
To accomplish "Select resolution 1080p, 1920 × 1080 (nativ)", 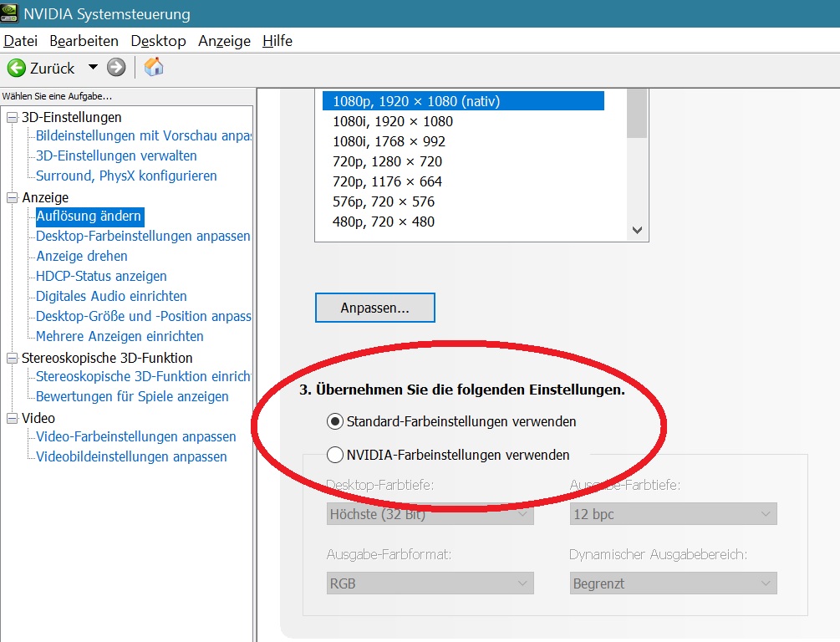I will coord(463,101).
